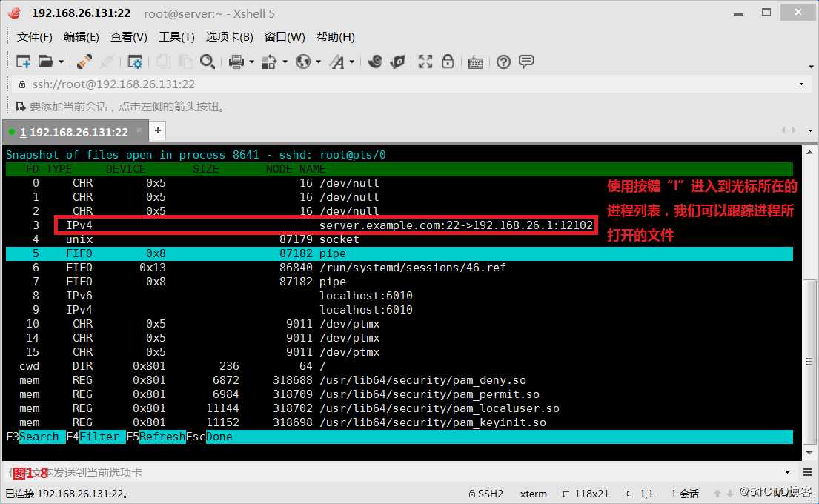Toggle Full screen icon
This screenshot has height=504, width=819.
point(425,62)
